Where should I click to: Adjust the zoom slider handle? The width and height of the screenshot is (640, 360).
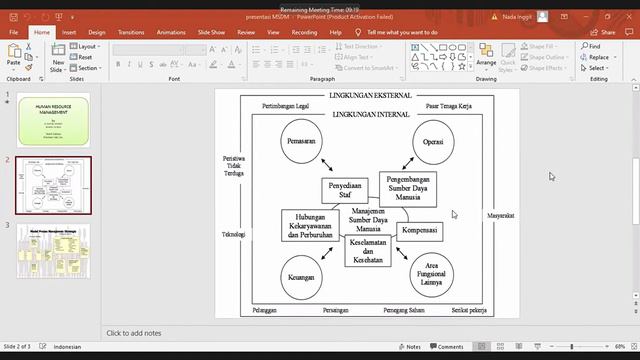coord(572,347)
